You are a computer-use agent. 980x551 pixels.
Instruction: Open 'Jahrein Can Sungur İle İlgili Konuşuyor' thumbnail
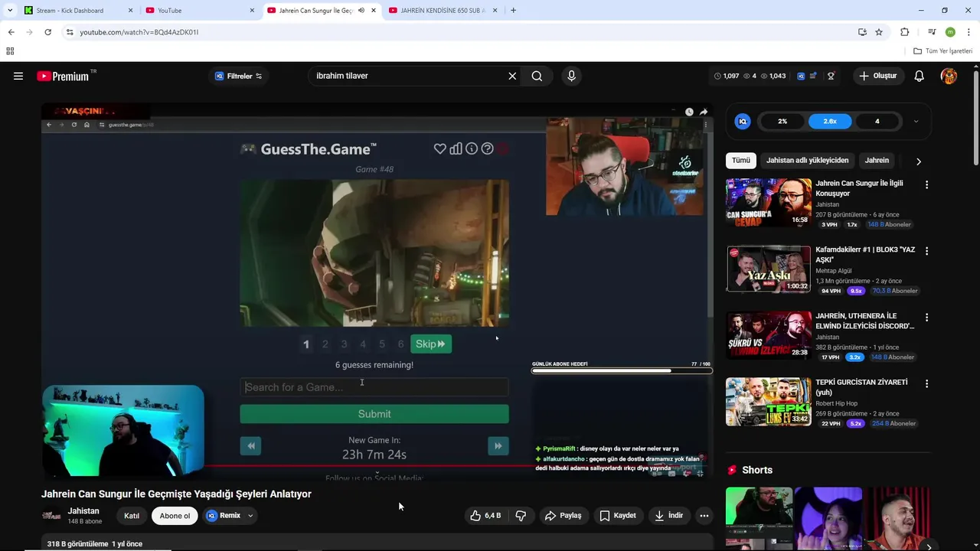coord(769,203)
